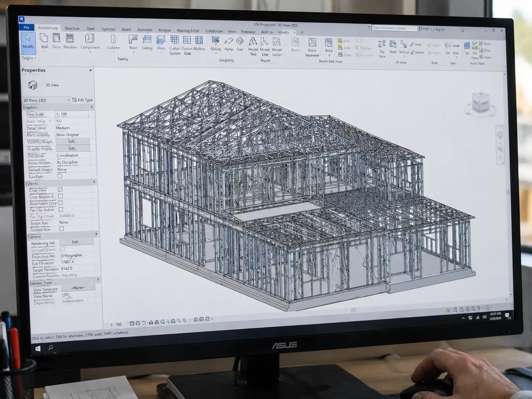This screenshot has width=532, height=399.
Task: Open the Annotate ribbon tab
Action: pos(145,30)
